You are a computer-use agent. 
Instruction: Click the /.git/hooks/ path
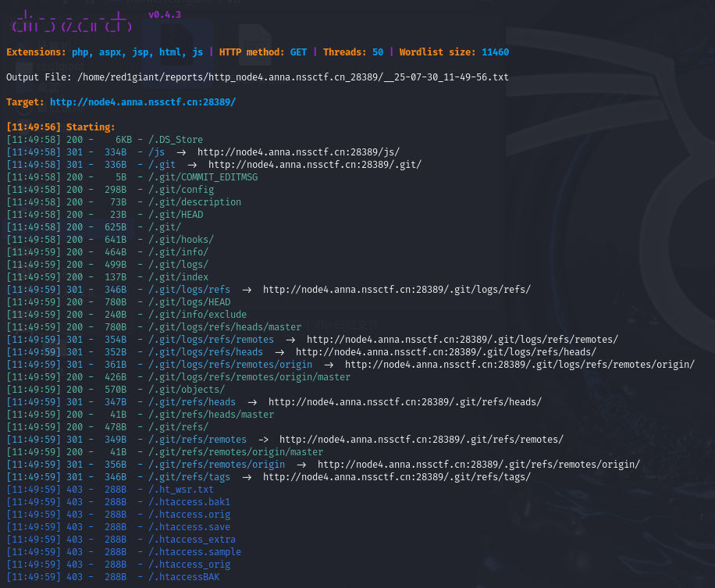coord(181,240)
